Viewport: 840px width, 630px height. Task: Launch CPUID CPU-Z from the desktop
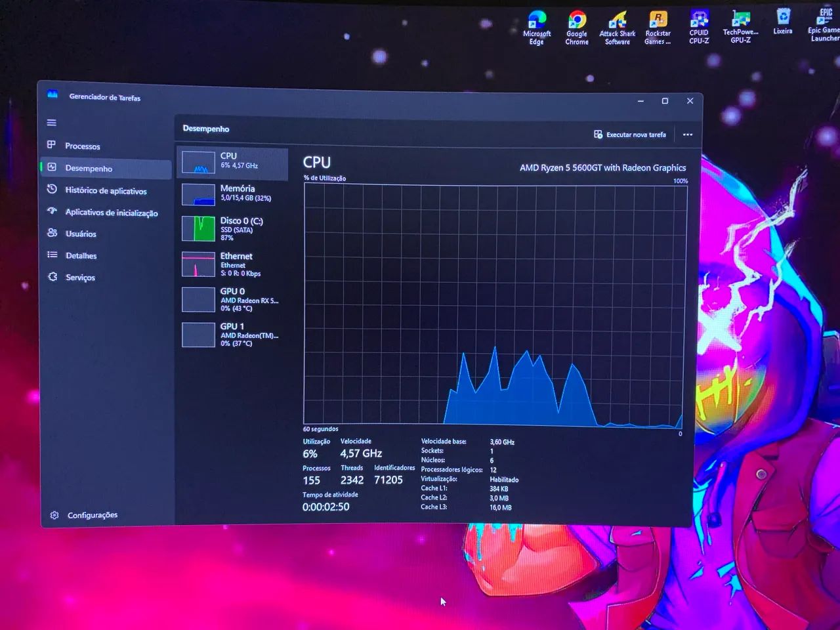click(x=699, y=27)
